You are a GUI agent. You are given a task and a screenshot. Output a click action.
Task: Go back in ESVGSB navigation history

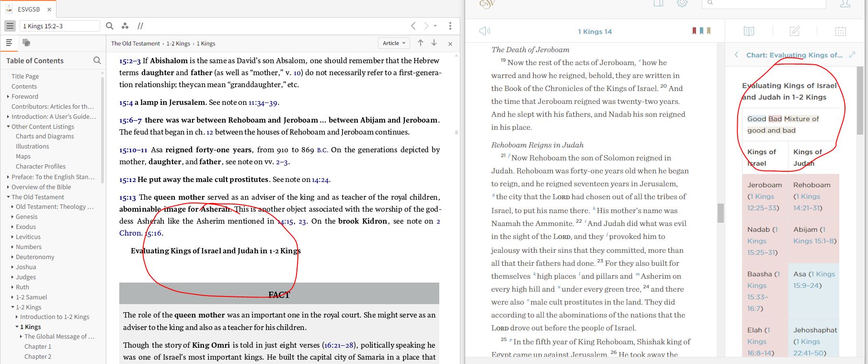click(x=413, y=26)
